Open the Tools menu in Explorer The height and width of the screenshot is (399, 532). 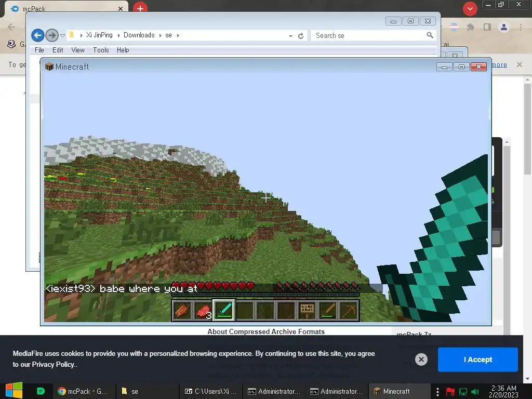[x=101, y=50]
